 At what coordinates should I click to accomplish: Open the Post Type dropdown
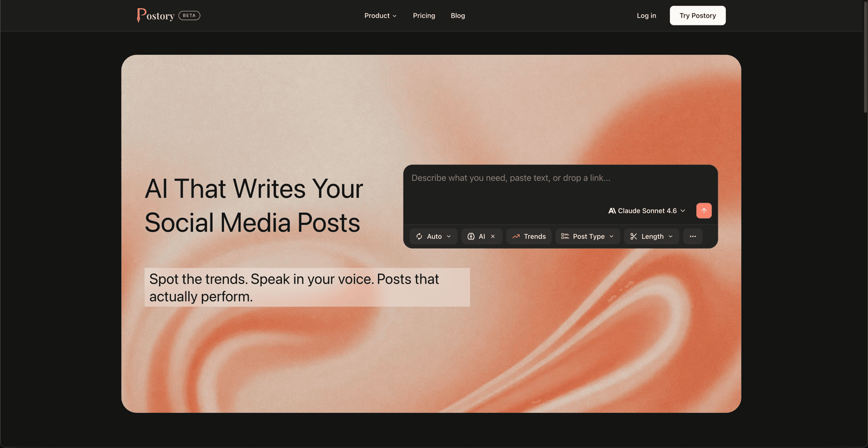pyautogui.click(x=588, y=236)
